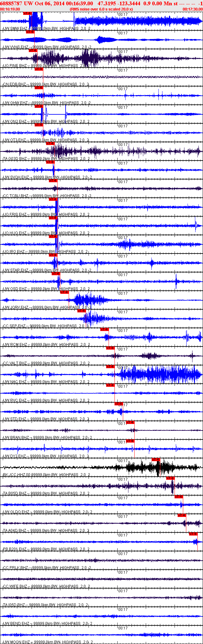Screen dimensions: 203x644
Task: Click the TA I05D BHZ station label
Action: pos(46,605)
